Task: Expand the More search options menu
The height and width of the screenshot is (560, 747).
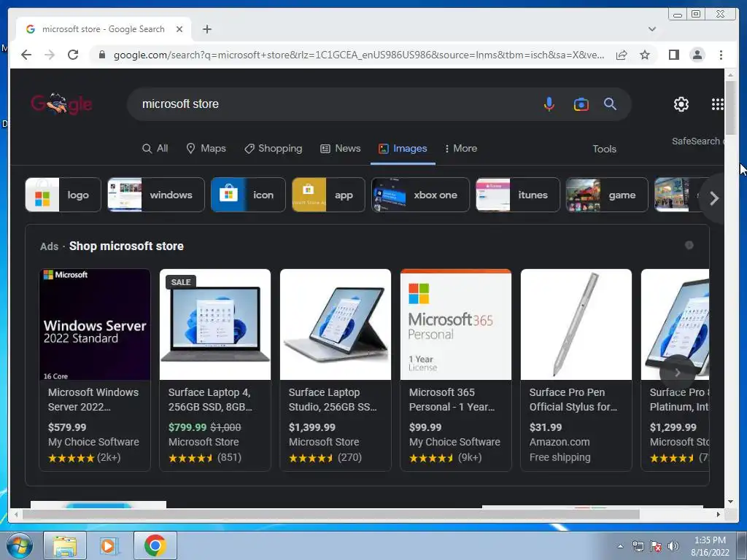Action: (x=461, y=149)
